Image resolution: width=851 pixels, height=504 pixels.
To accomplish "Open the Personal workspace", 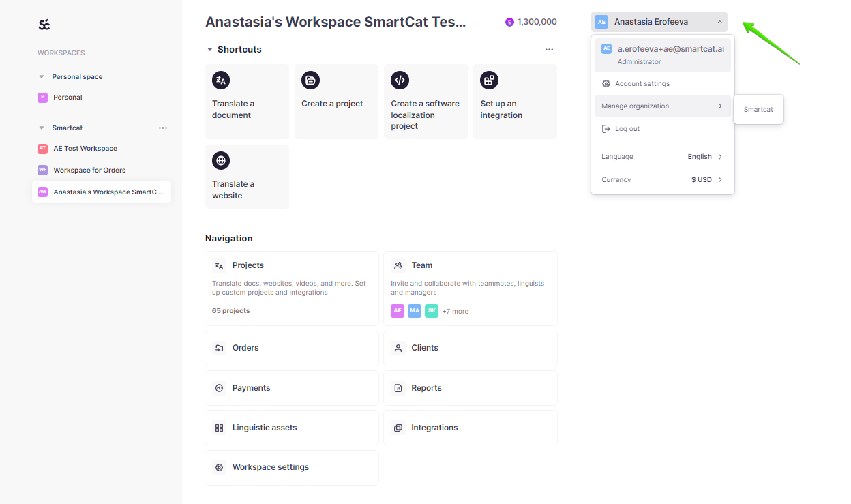I will [x=102, y=98].
